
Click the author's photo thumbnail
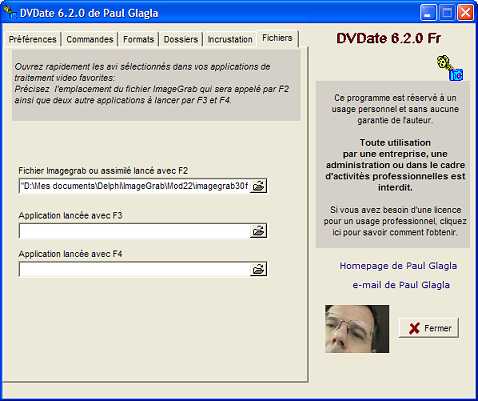tap(357, 329)
